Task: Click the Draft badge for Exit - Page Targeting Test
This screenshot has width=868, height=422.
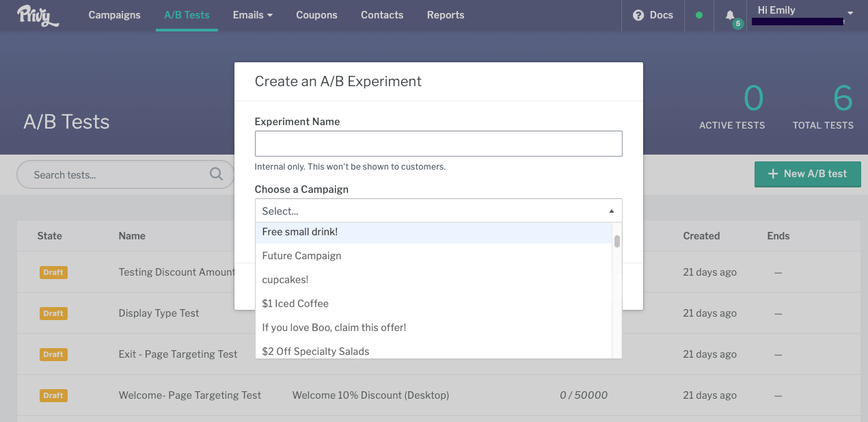Action: [x=53, y=354]
